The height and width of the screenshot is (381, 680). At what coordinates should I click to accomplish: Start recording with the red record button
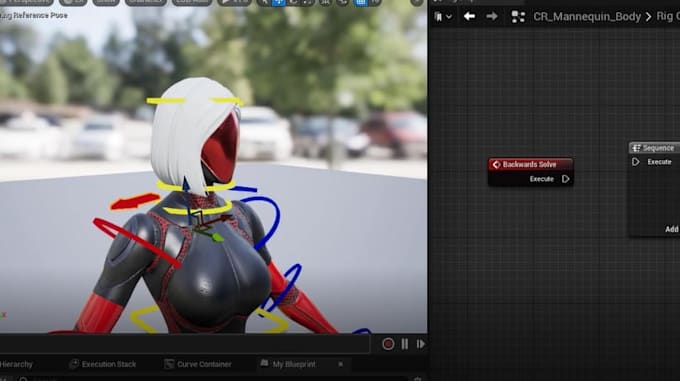tap(388, 344)
